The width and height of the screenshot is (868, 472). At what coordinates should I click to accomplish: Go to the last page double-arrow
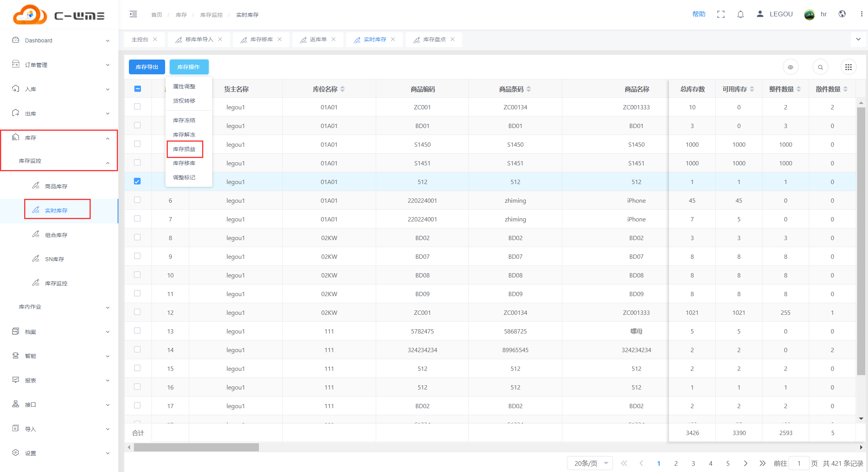pyautogui.click(x=762, y=463)
